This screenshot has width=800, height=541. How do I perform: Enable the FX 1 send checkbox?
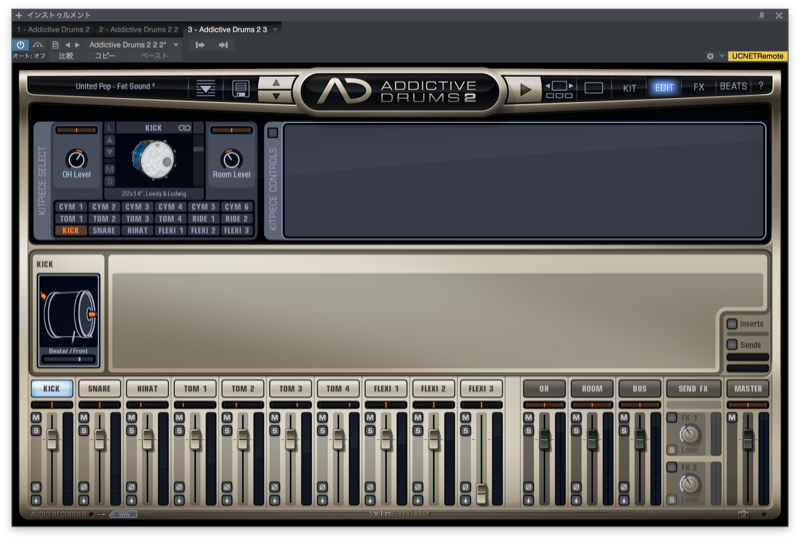pos(672,417)
